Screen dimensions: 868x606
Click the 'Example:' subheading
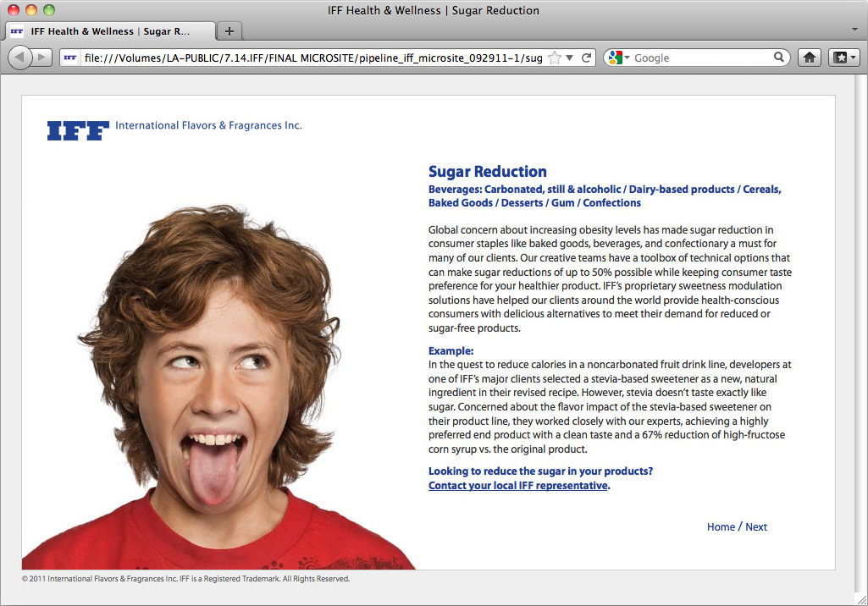[451, 351]
